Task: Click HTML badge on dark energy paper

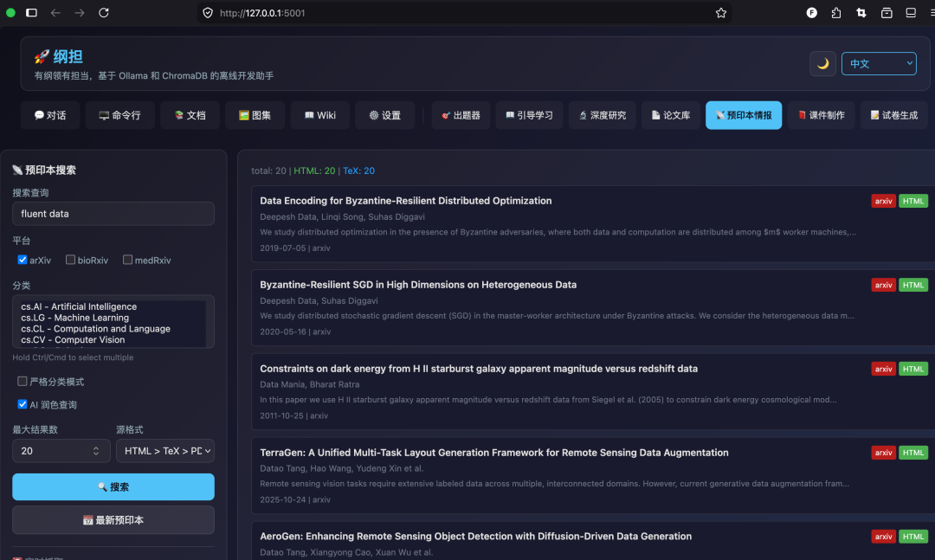Action: tap(913, 370)
